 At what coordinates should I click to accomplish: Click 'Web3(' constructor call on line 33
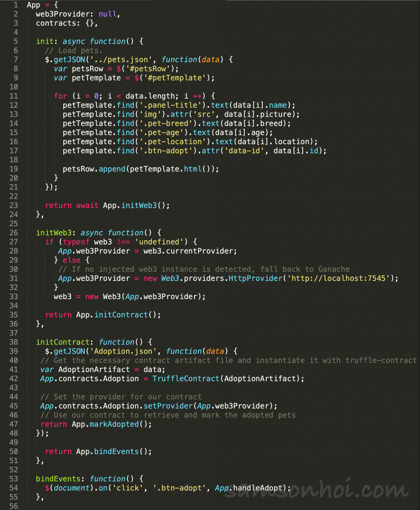point(114,296)
